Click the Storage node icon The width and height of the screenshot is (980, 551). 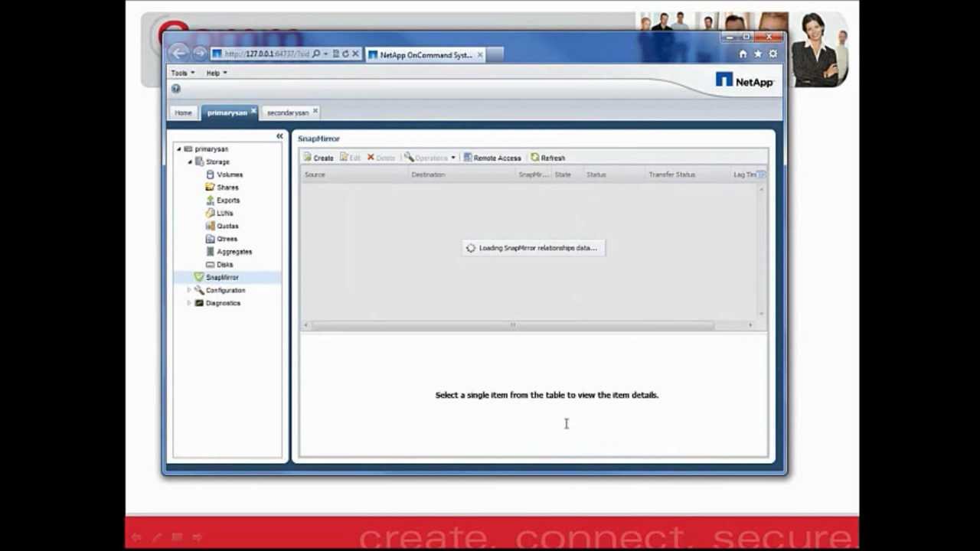pyautogui.click(x=199, y=162)
